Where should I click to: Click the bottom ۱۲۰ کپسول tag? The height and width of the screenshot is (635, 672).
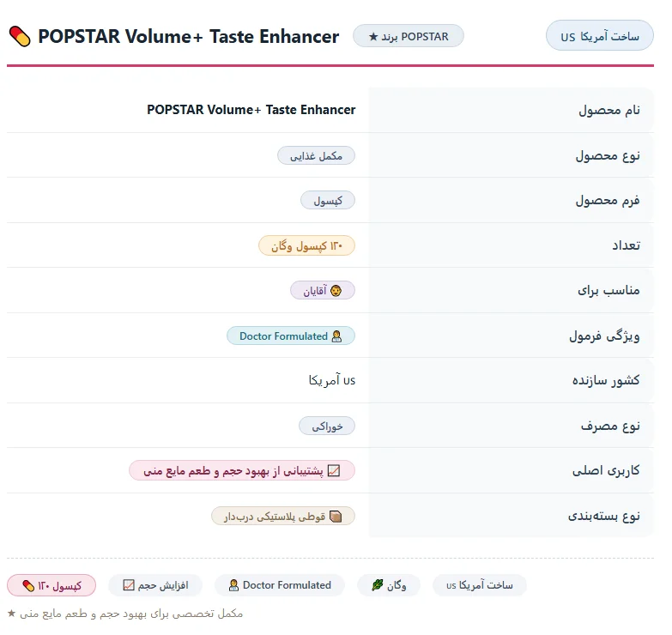pyautogui.click(x=51, y=585)
